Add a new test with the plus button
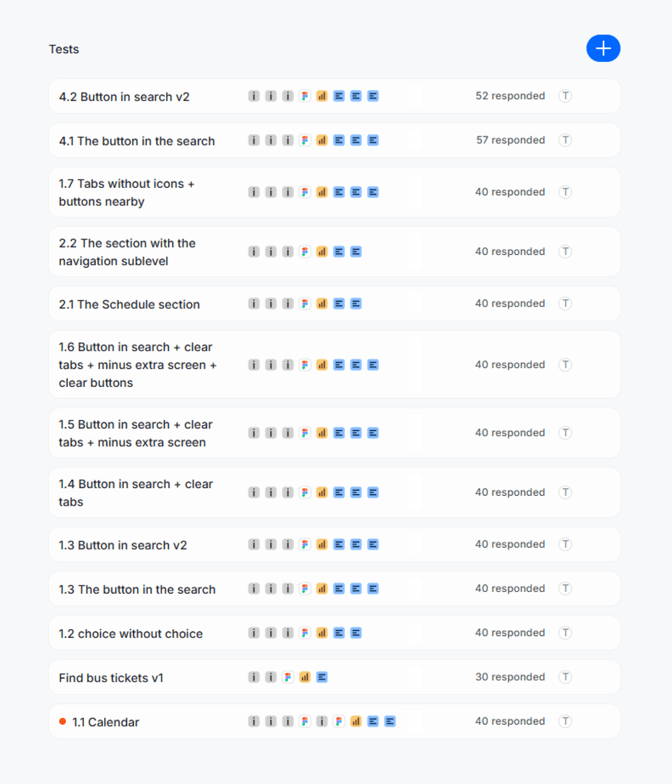 tap(603, 48)
